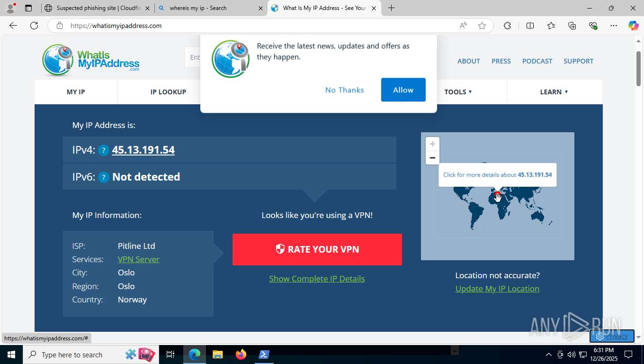
Task: Launch Firefox from the taskbar
Action: [241, 355]
